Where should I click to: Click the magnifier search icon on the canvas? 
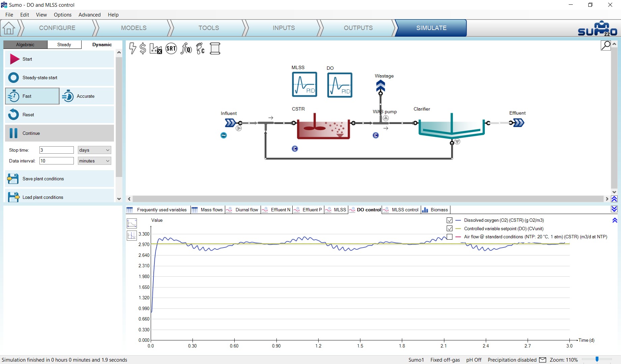(606, 45)
